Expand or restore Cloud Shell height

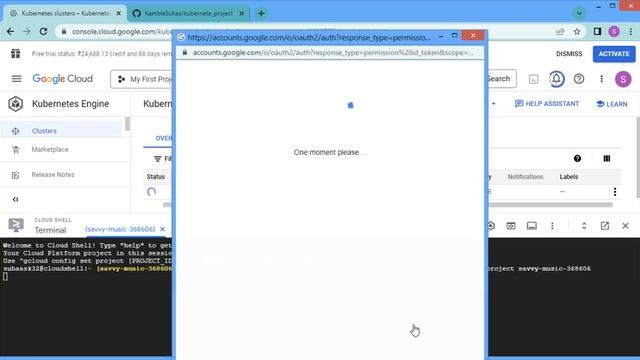(584, 226)
